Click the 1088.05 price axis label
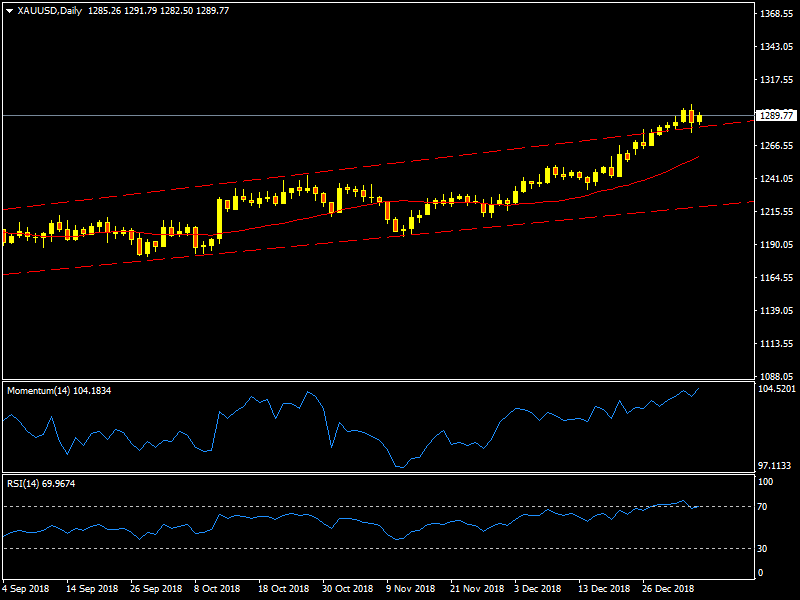This screenshot has height=600, width=800. click(776, 376)
